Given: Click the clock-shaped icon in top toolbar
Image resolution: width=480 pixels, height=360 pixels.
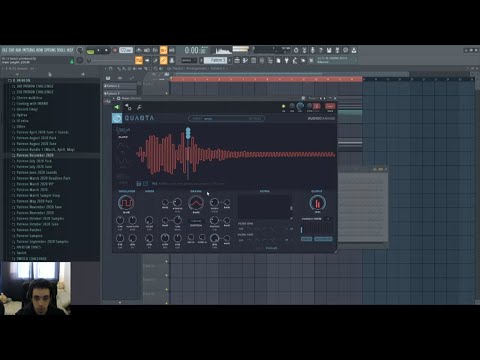Looking at the screenshot, I should pyautogui.click(x=345, y=50).
